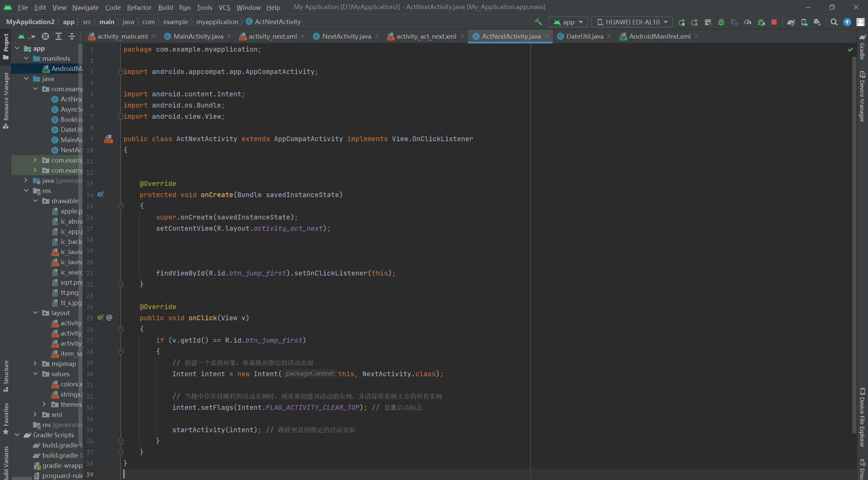Fold the onCreate method at line 15

pos(121,206)
